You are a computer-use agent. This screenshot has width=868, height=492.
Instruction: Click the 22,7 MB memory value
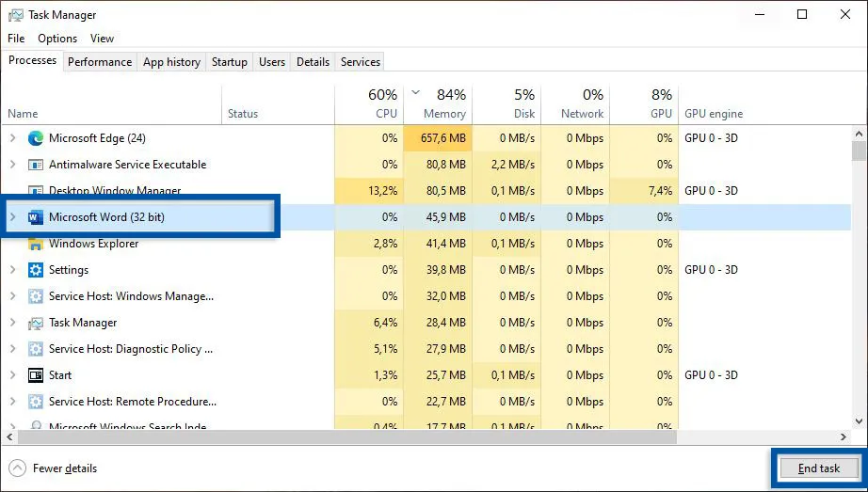445,402
